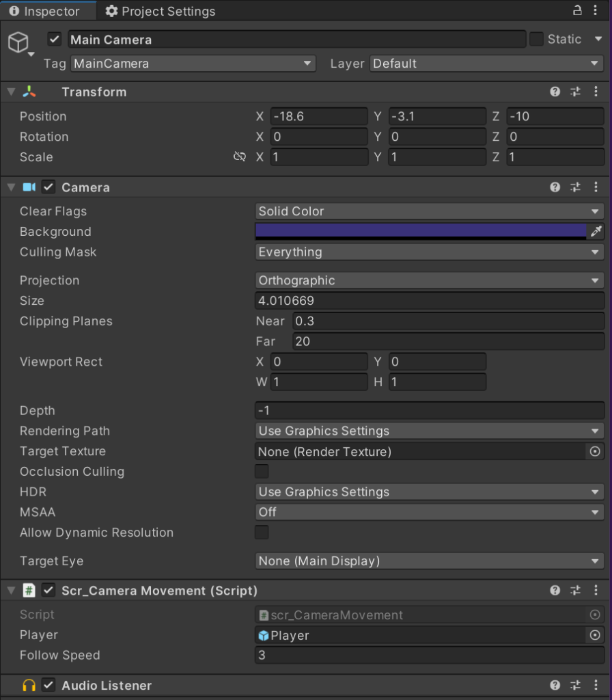The width and height of the screenshot is (612, 700).
Task: Enable Allow Dynamic Resolution checkbox
Action: [x=262, y=533]
